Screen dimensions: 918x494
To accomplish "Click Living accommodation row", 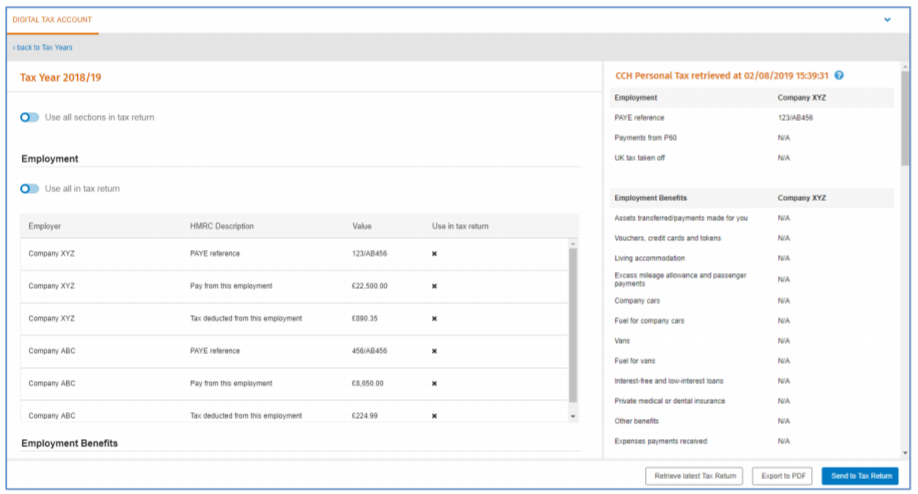I will click(752, 258).
